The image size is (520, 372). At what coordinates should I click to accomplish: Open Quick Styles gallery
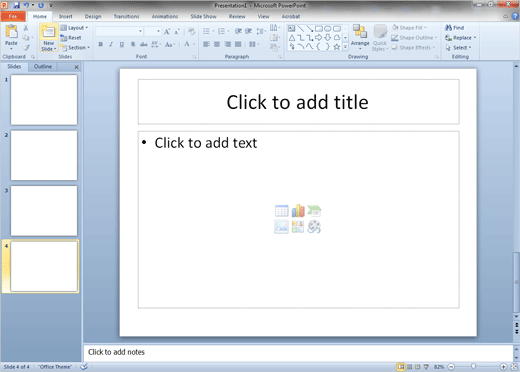pyautogui.click(x=380, y=38)
